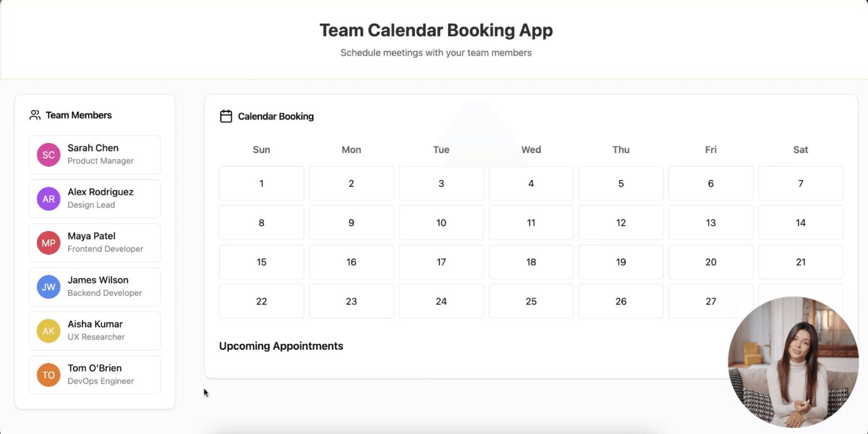The width and height of the screenshot is (868, 434).
Task: Book on day 7 Saturday cell
Action: click(801, 183)
